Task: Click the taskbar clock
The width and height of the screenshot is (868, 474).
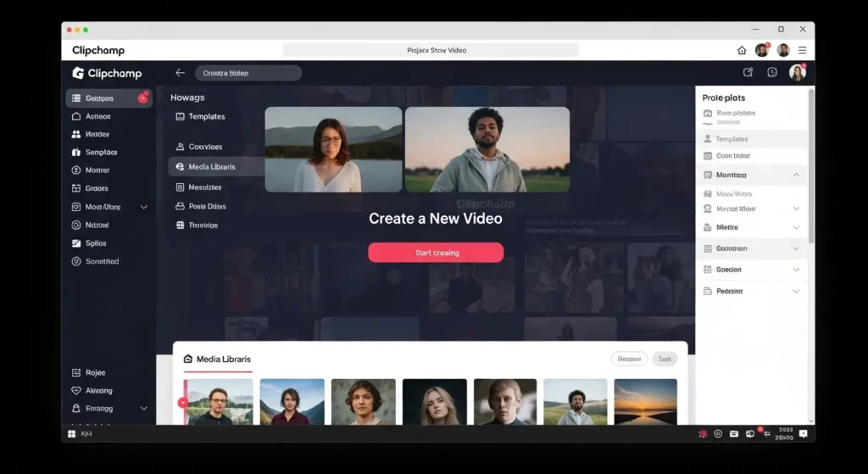Action: [x=784, y=433]
